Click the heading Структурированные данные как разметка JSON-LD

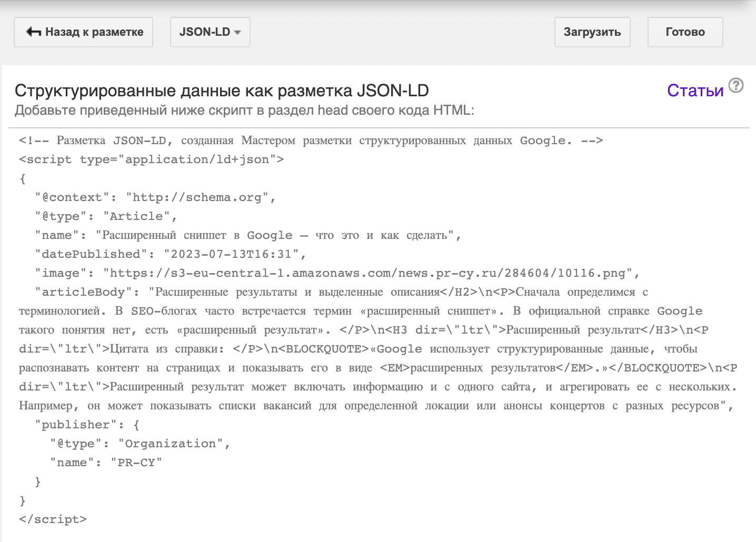(222, 91)
